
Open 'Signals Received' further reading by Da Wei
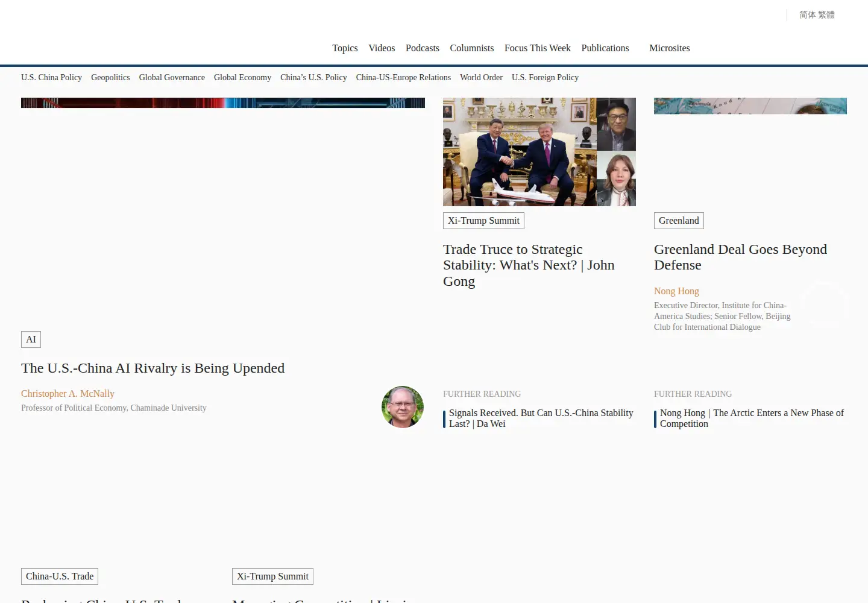541,418
